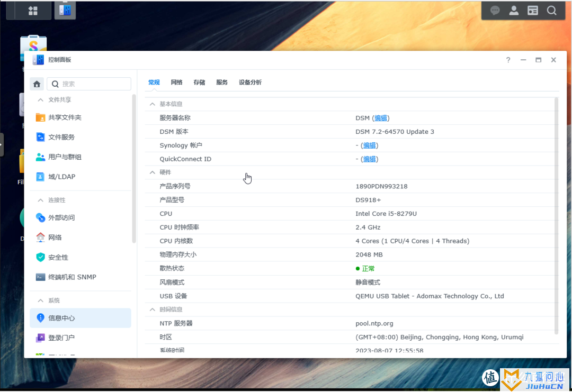Switch to the 常规 tab
This screenshot has width=572, height=392.
154,83
